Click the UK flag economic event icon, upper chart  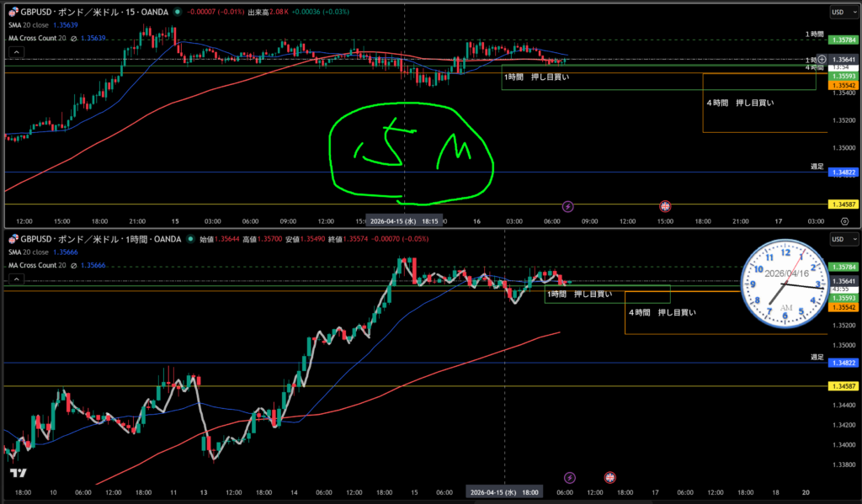[665, 205]
